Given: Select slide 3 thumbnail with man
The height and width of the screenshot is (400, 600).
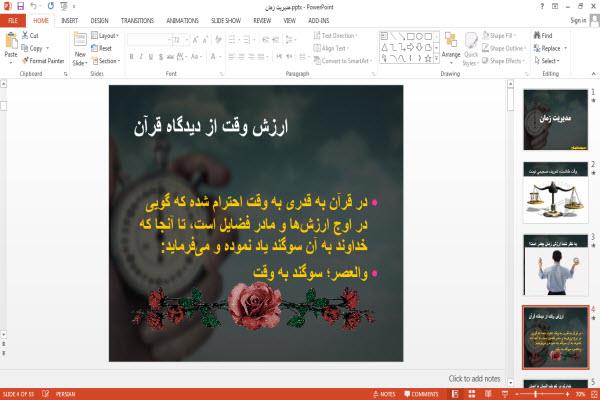Looking at the screenshot, I should point(556,265).
